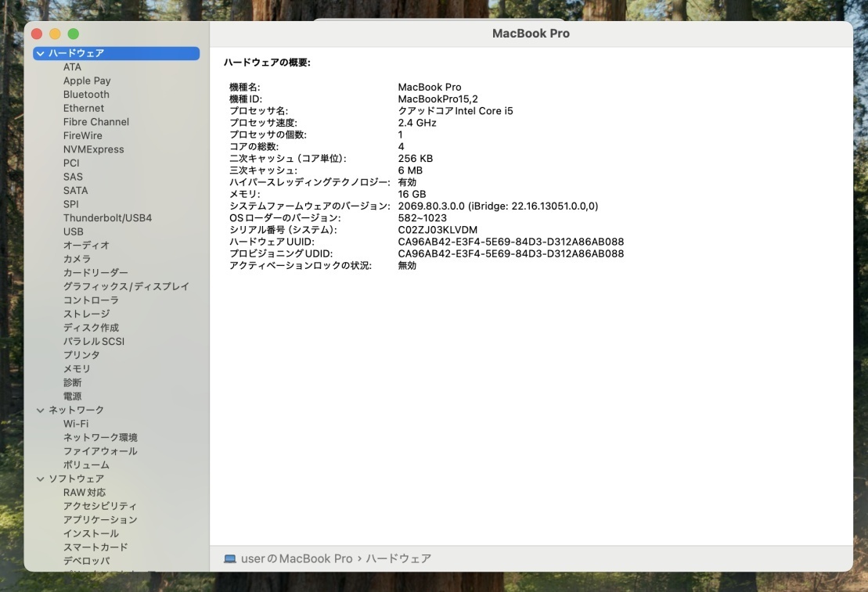The width and height of the screenshot is (868, 592).
Task: Select the ネットワーク category label
Action: click(x=77, y=411)
